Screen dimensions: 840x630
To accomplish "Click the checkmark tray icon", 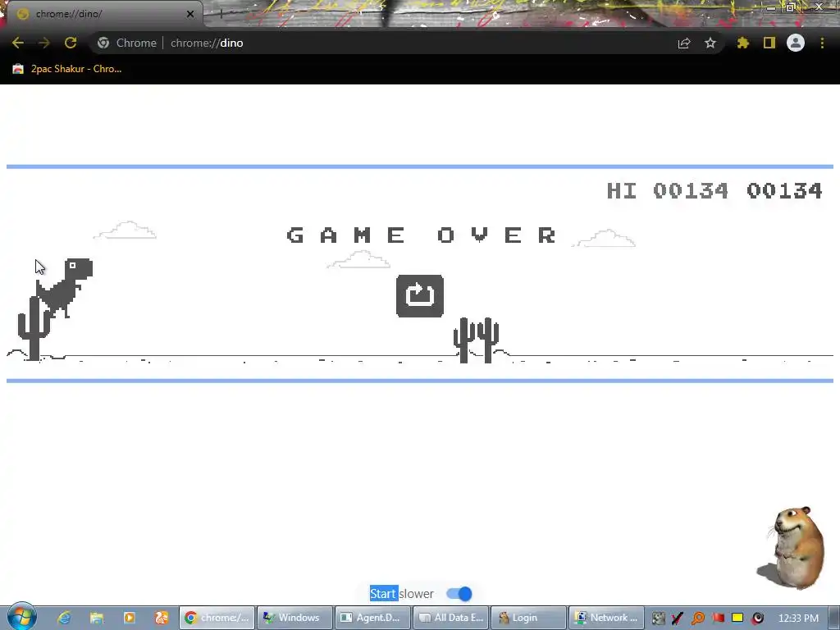I will pos(677,619).
